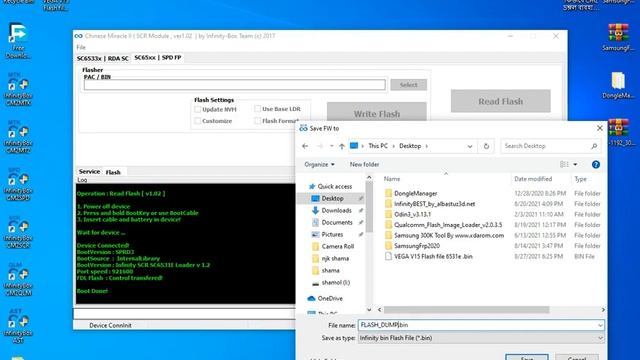Open Save as type combo box
Screen dimensions: 640x360
[481, 338]
